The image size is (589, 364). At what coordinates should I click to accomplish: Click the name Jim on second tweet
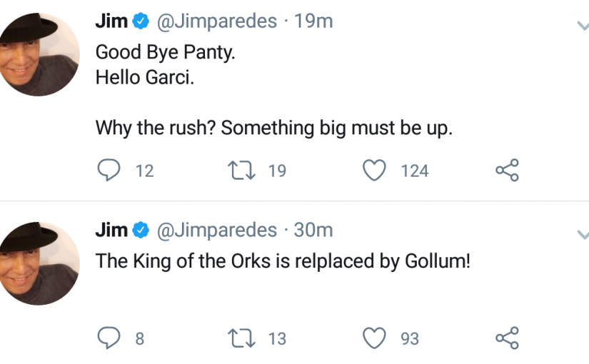point(111,230)
